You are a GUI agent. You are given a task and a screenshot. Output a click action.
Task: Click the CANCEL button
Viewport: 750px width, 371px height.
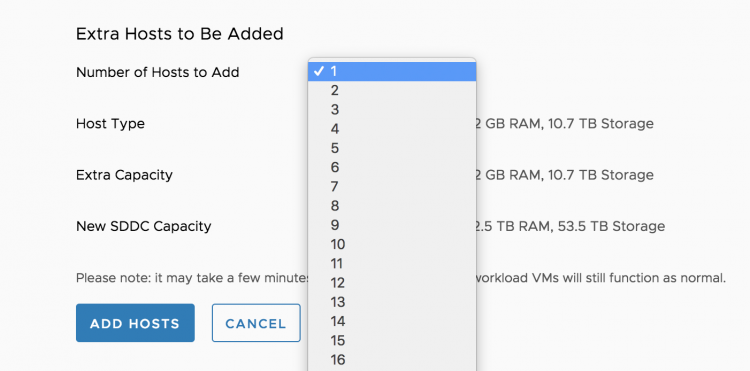coord(256,323)
